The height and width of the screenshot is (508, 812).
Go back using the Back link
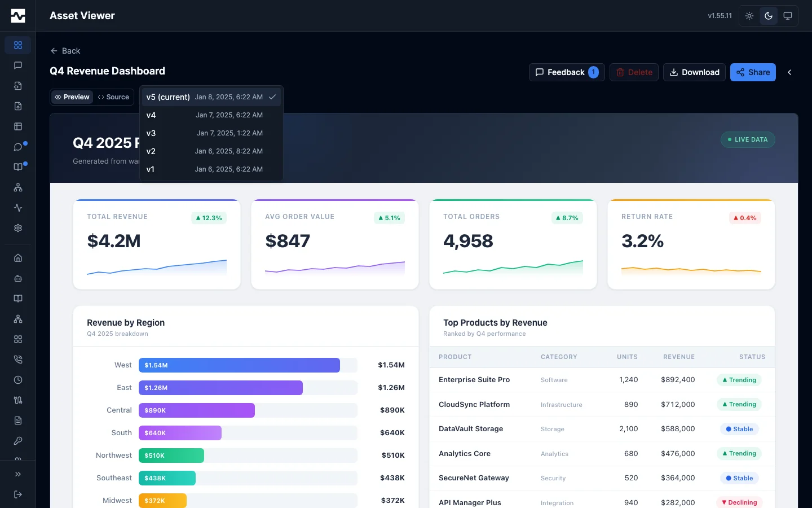click(x=65, y=51)
